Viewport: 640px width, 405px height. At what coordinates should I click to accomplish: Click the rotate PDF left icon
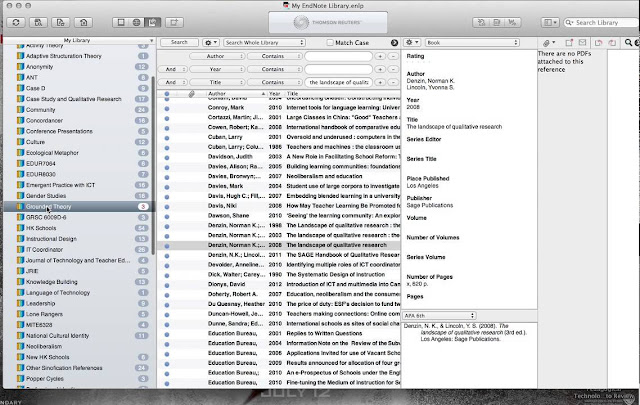598,42
